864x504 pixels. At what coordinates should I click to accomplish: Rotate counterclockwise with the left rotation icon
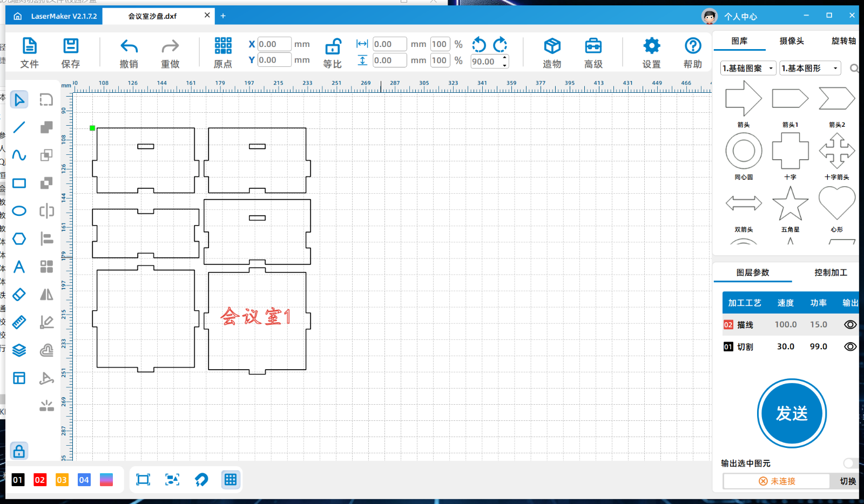tap(479, 44)
